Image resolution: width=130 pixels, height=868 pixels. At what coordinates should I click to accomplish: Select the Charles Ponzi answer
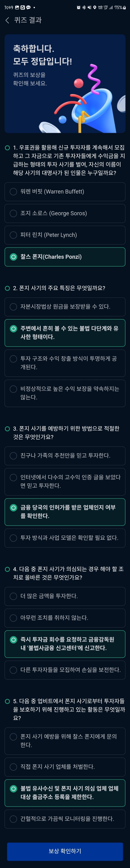[65, 257]
